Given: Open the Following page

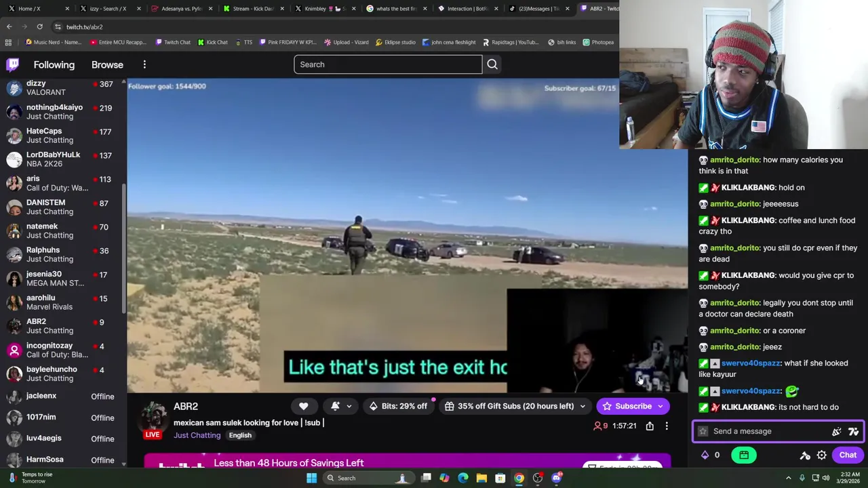Looking at the screenshot, I should [x=54, y=64].
